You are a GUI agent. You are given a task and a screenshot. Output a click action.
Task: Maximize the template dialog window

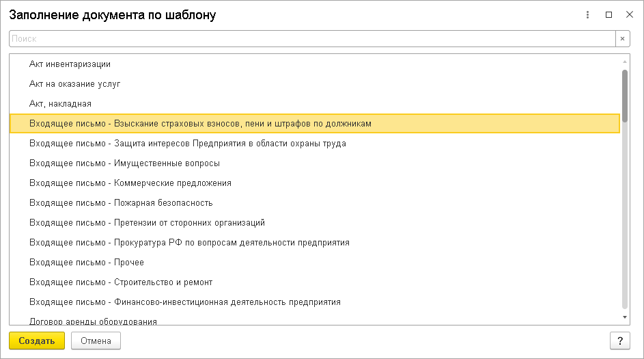[x=608, y=15]
